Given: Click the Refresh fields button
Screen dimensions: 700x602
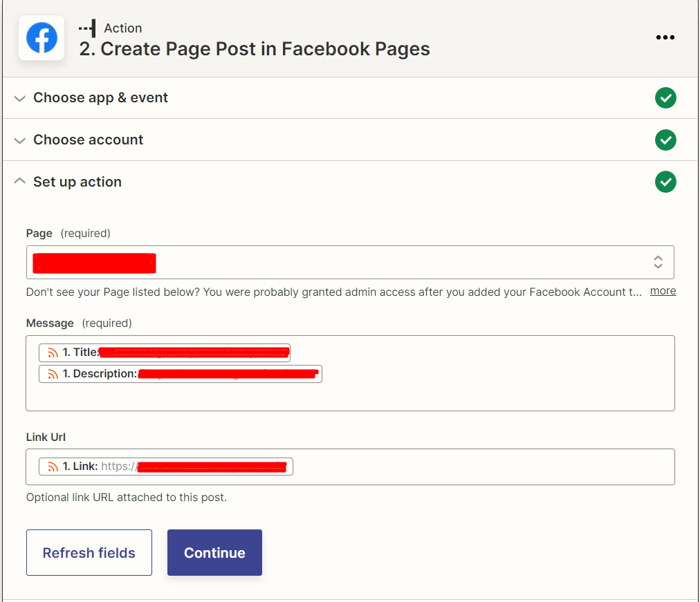Looking at the screenshot, I should coord(89,552).
